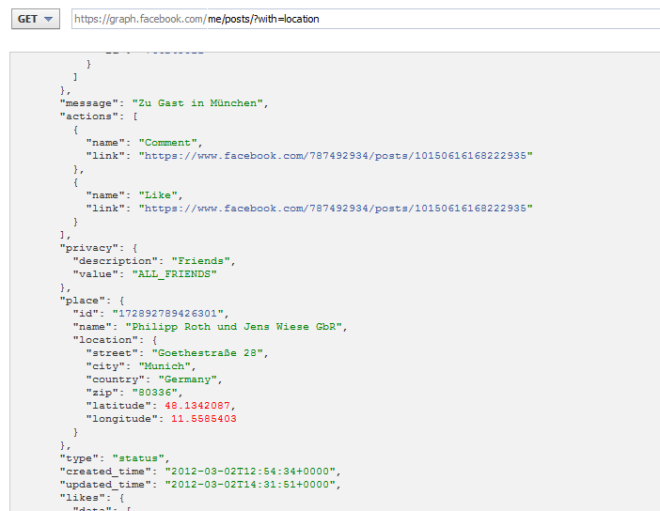This screenshot has width=660, height=511.
Task: Click the country value "Germany"
Action: click(187, 379)
